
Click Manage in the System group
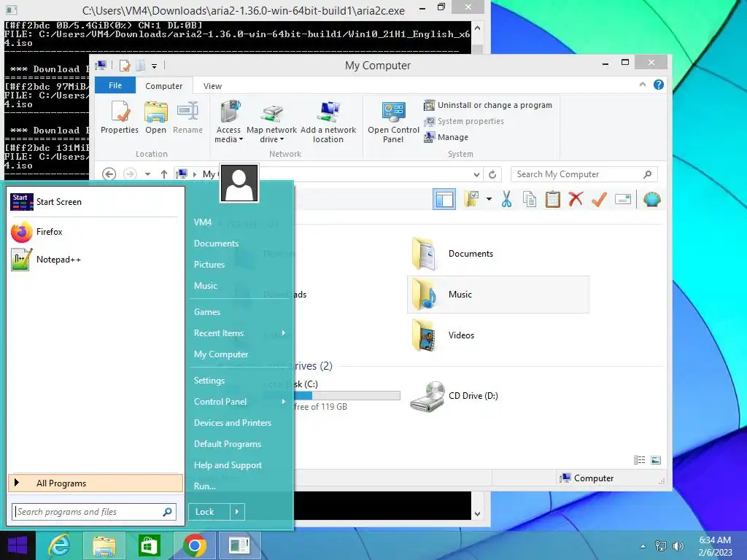click(x=446, y=137)
